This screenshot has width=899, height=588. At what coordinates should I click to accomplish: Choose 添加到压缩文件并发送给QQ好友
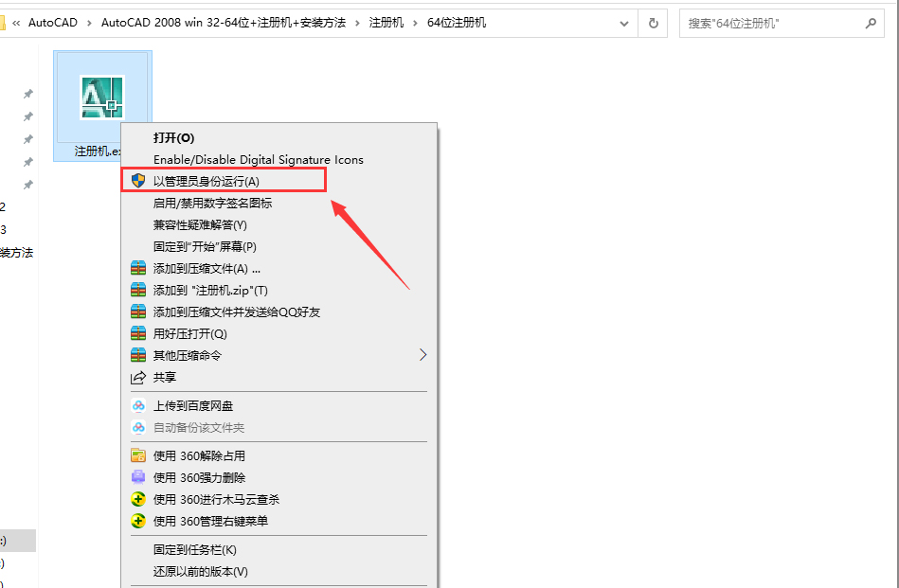click(237, 312)
